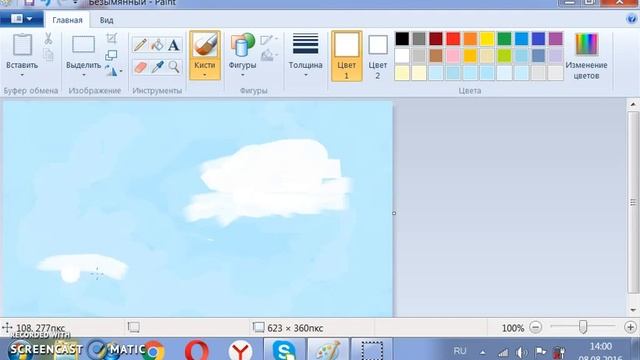Click the Resize icon
The height and width of the screenshot is (360, 640).
[111, 55]
